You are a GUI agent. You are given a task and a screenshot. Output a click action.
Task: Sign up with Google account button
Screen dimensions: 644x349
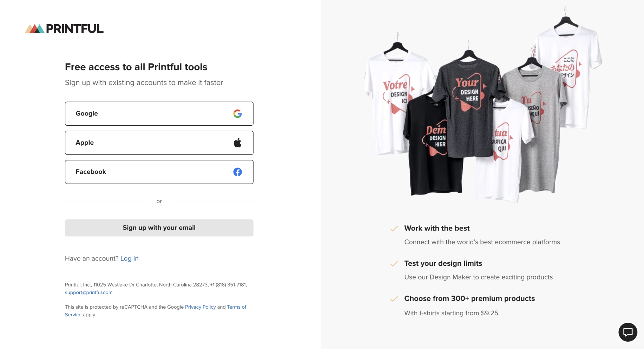[x=159, y=113]
